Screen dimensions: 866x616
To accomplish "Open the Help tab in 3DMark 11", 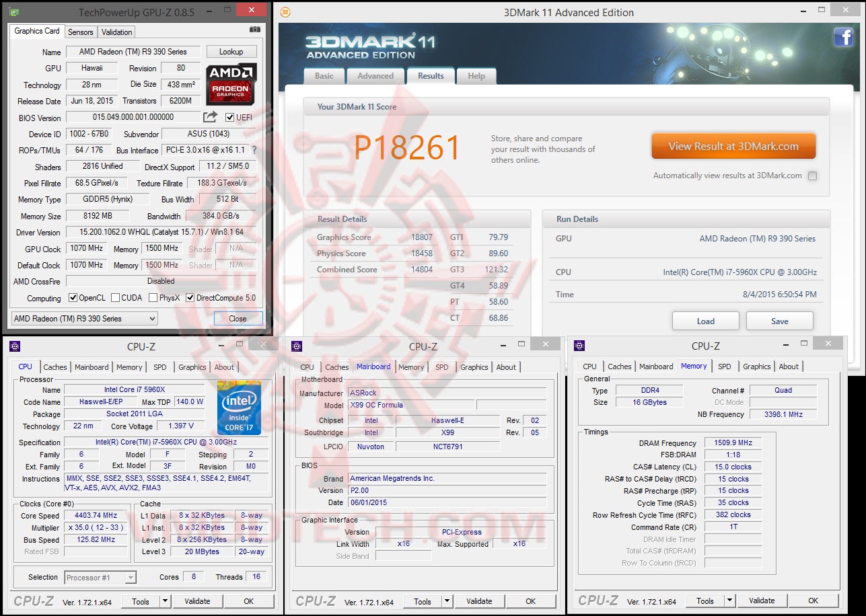I will [476, 76].
